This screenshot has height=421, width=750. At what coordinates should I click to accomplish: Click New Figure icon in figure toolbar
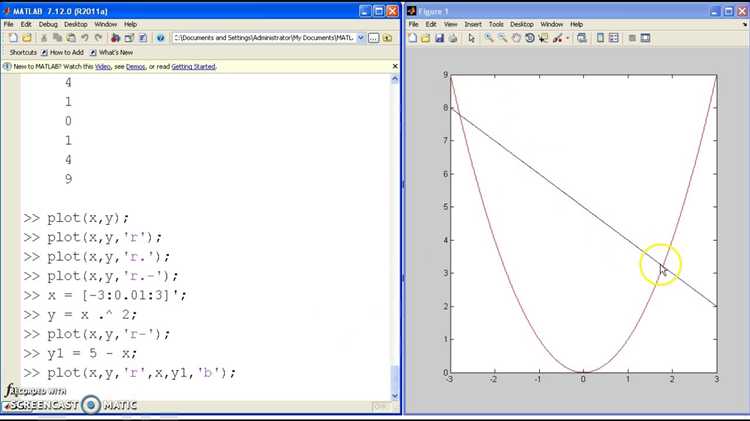(413, 38)
